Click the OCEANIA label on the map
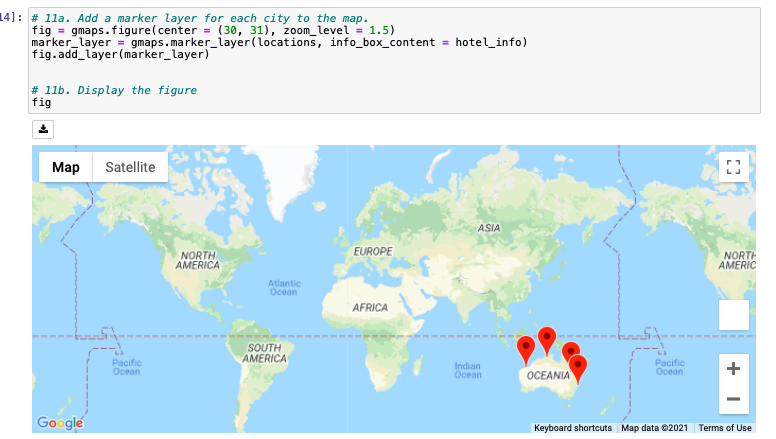 [548, 376]
